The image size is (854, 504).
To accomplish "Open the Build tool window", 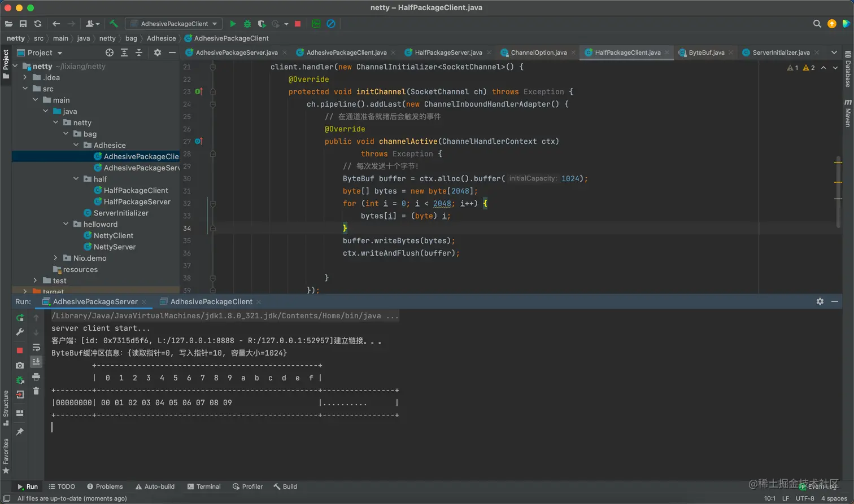I will [285, 487].
